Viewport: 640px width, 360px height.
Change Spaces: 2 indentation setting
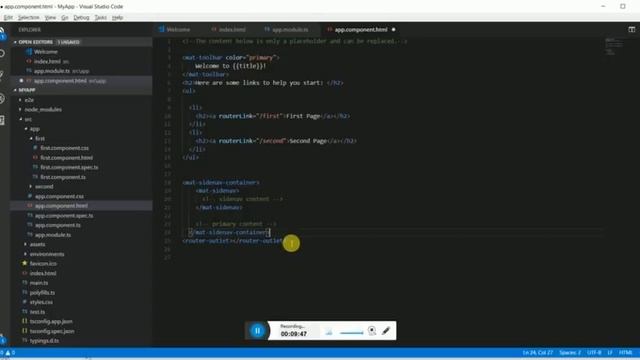[x=570, y=352]
